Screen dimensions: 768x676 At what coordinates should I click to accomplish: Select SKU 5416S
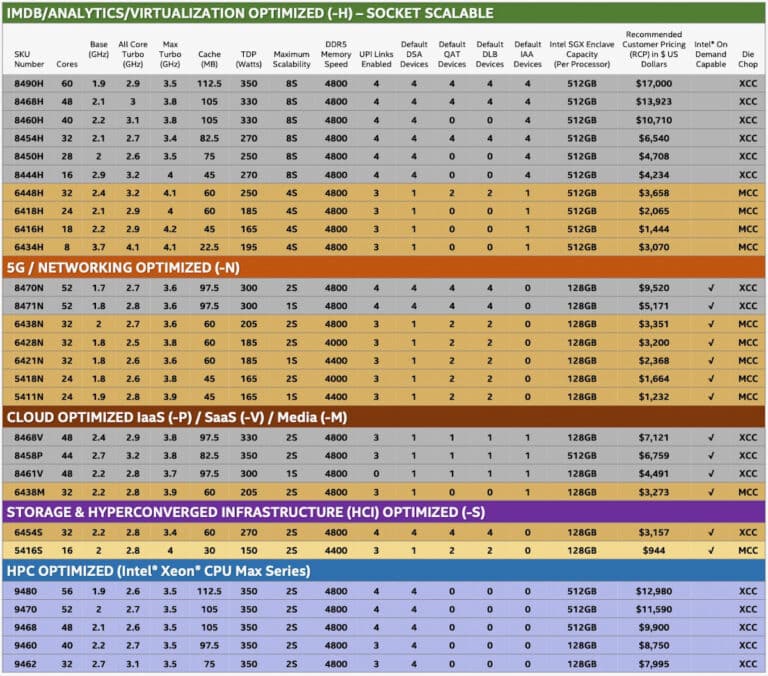28,551
